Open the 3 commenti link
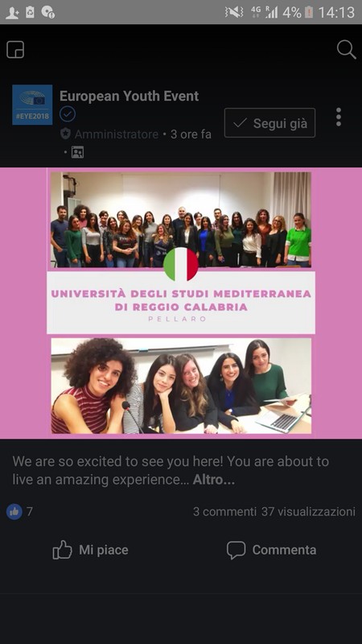 (x=224, y=512)
